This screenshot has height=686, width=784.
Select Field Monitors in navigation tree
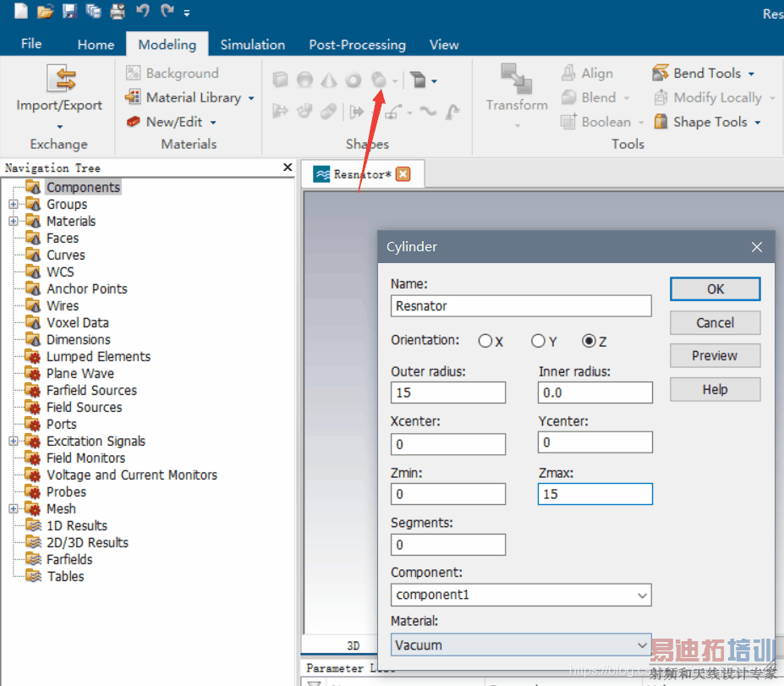86,458
